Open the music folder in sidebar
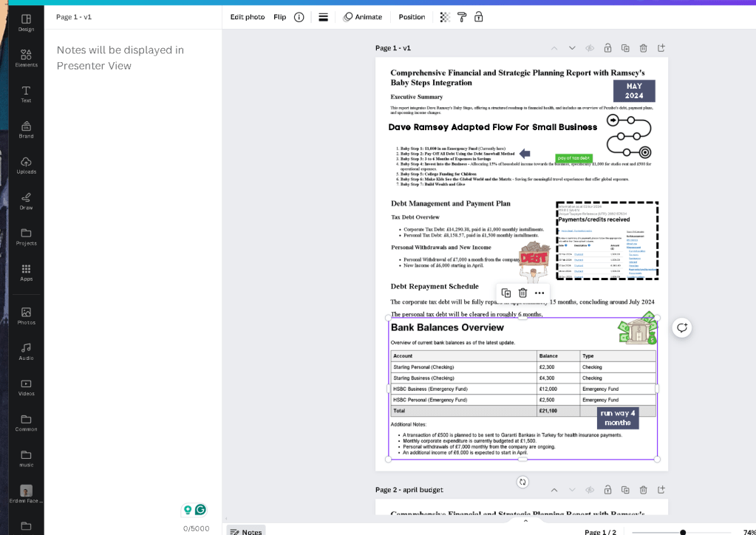The height and width of the screenshot is (535, 756). 26,459
